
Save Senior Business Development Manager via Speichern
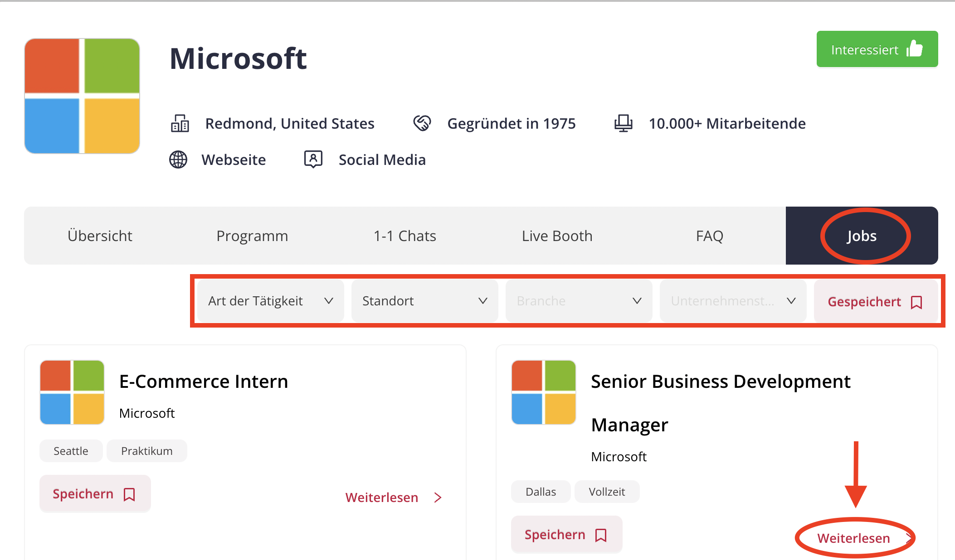click(x=566, y=535)
